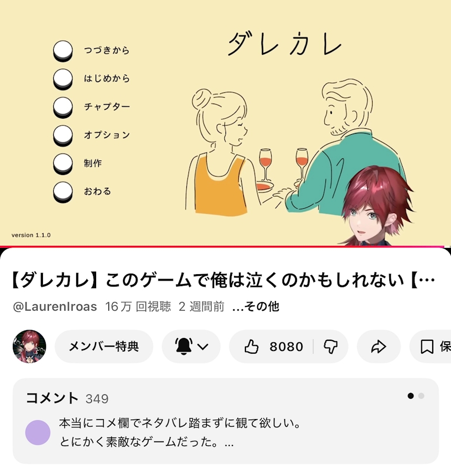This screenshot has height=476, width=451.
Task: Click the purple commenter avatar
Action: point(38,433)
